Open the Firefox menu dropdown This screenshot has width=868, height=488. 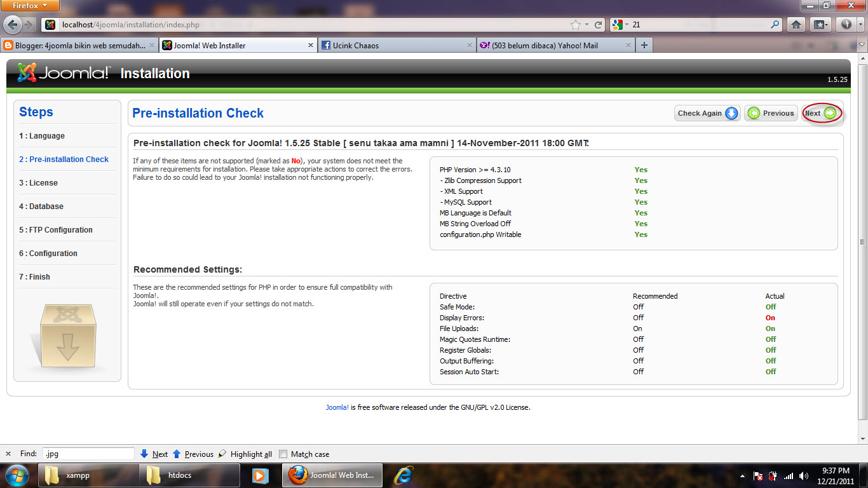31,6
